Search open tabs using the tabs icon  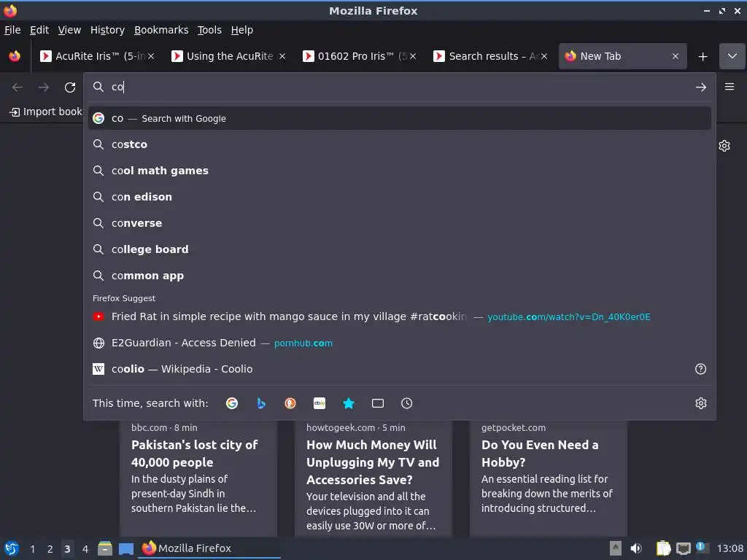tap(378, 403)
